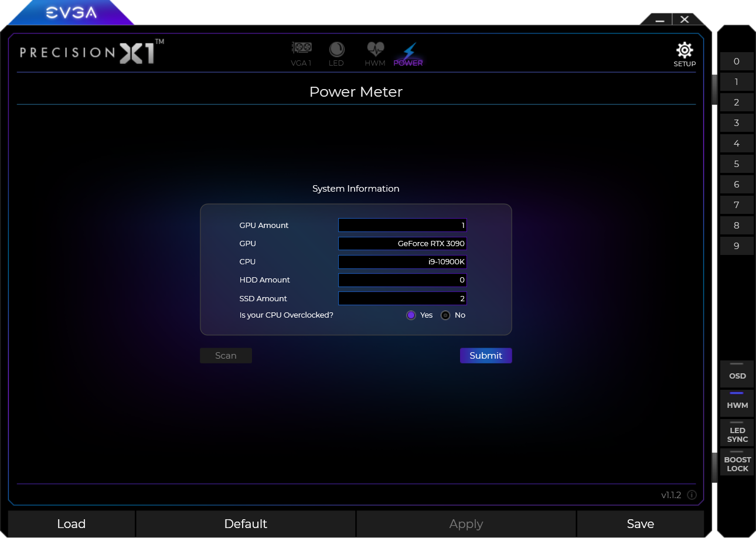The height and width of the screenshot is (538, 756).
Task: Select Yes for CPU overclocked
Action: pyautogui.click(x=411, y=315)
